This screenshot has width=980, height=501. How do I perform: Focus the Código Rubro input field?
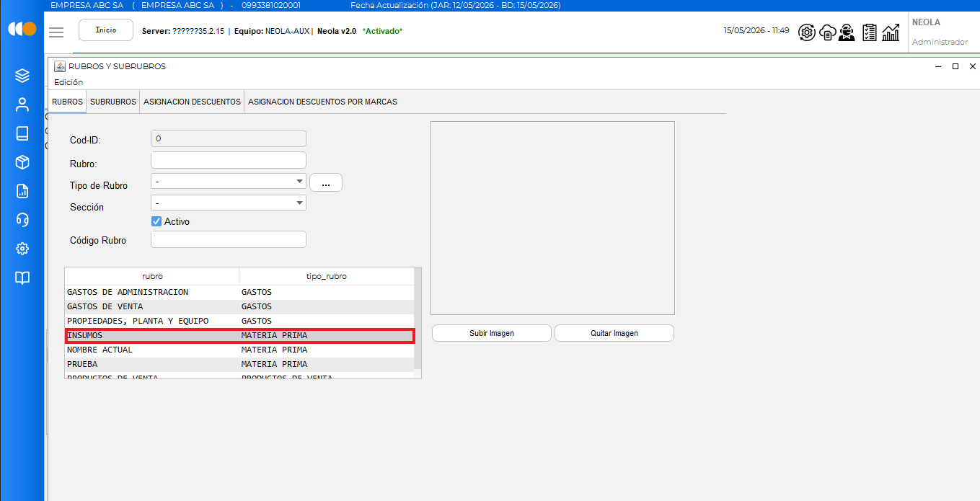click(229, 239)
